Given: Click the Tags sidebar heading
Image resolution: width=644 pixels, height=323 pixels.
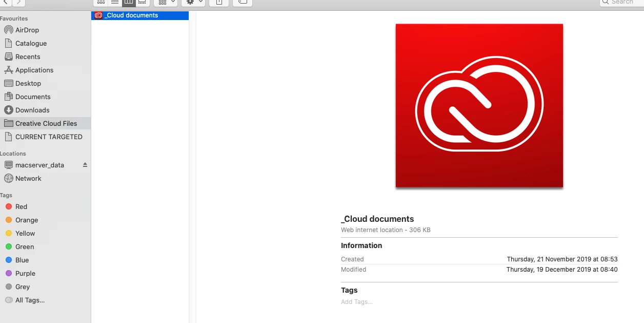Looking at the screenshot, I should tap(6, 195).
